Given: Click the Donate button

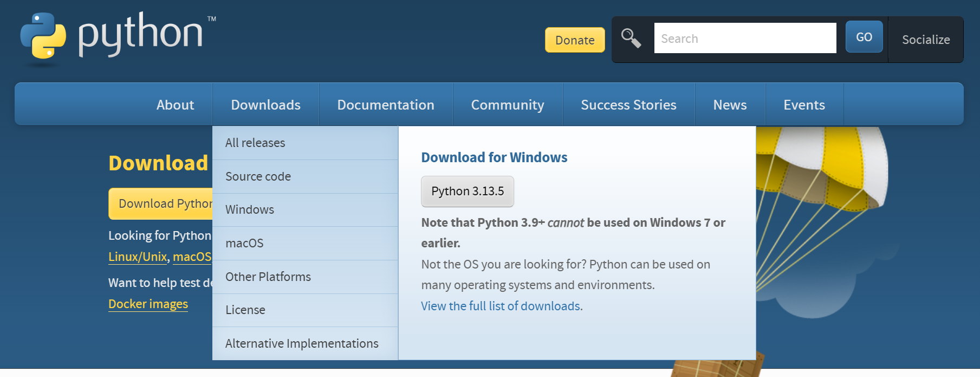Looking at the screenshot, I should 575,40.
